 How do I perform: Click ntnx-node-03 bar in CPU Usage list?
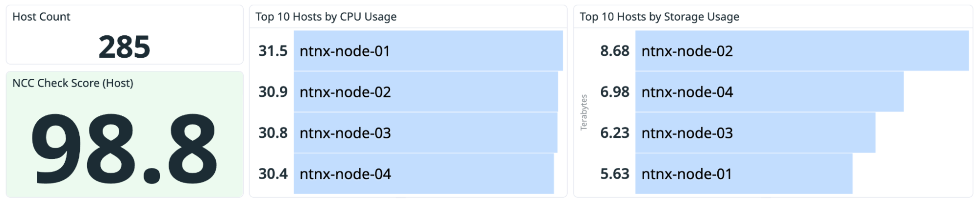(426, 133)
